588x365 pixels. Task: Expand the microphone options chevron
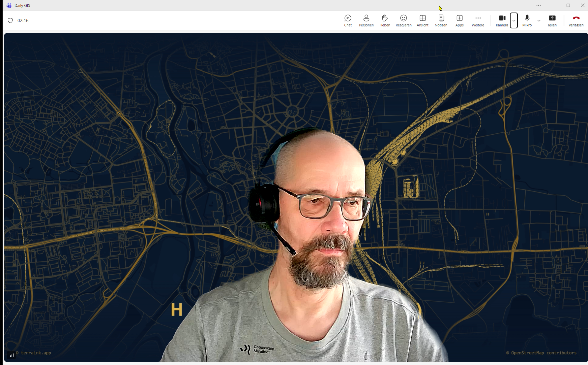coord(539,20)
